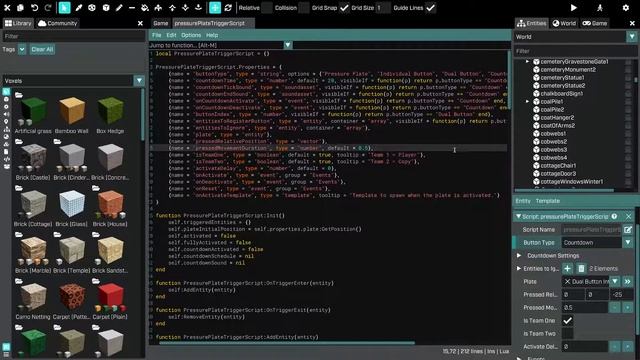This screenshot has height=360, width=640.
Task: Open the Jump to function dropdown
Action: coord(288,45)
